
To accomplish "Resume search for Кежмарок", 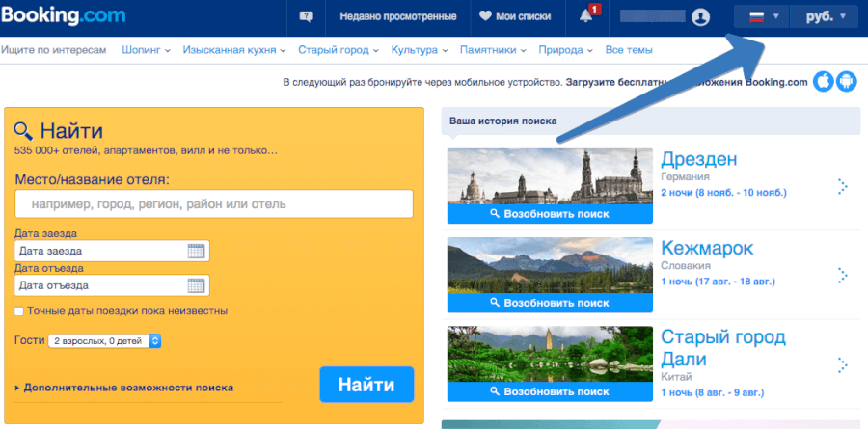I will click(x=549, y=302).
